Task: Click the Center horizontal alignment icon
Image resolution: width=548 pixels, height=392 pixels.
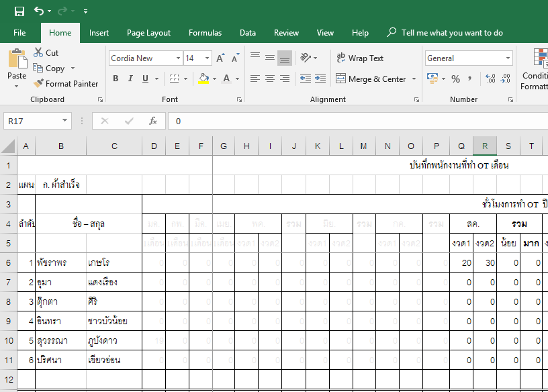Action: [x=269, y=79]
